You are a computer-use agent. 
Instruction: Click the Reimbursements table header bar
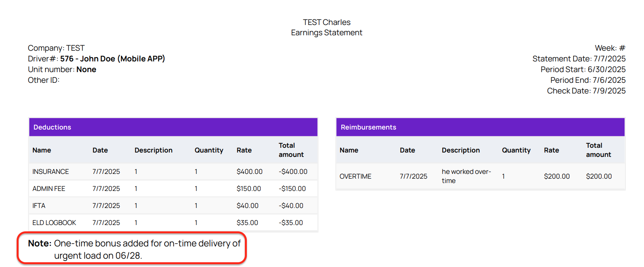pyautogui.click(x=480, y=127)
